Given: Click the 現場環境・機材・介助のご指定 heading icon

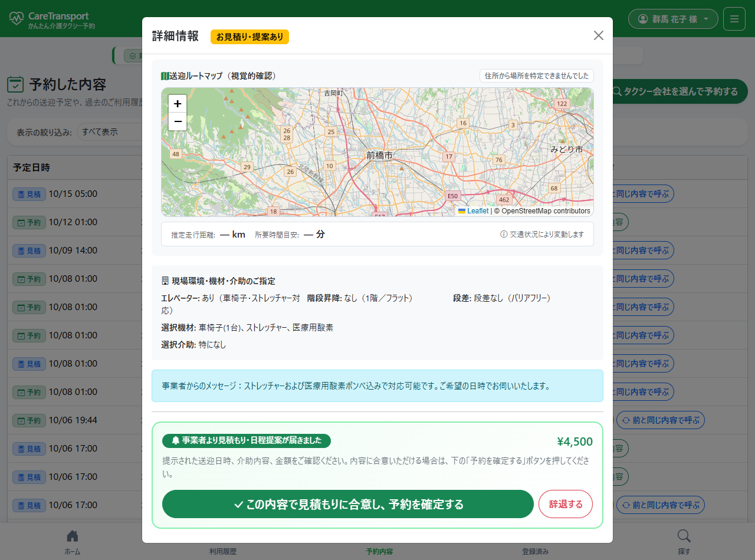Looking at the screenshot, I should (165, 281).
